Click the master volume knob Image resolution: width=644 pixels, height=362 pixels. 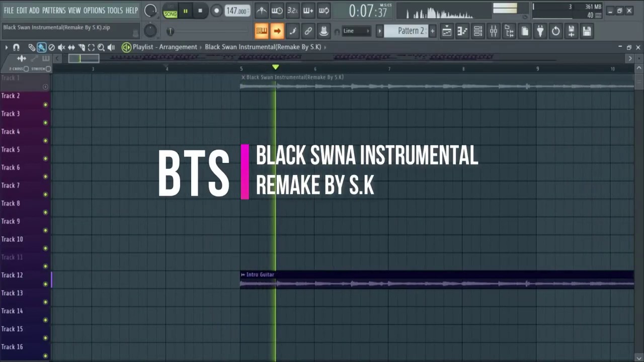pos(150,11)
